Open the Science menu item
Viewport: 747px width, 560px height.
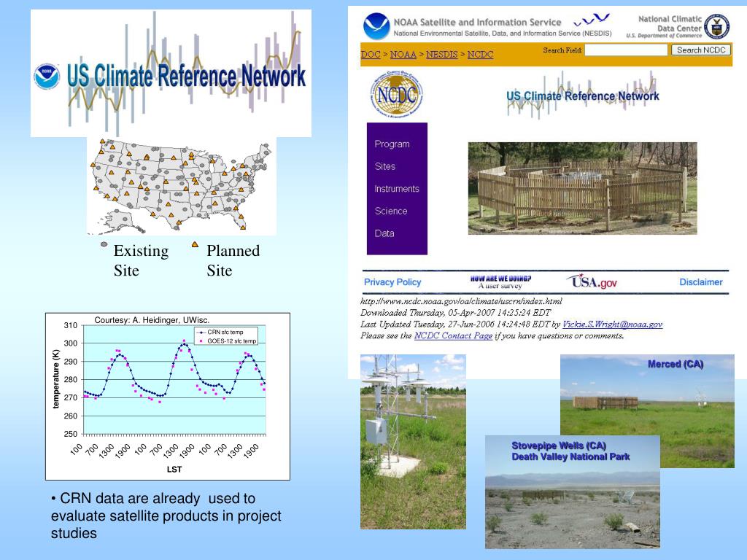tap(391, 211)
